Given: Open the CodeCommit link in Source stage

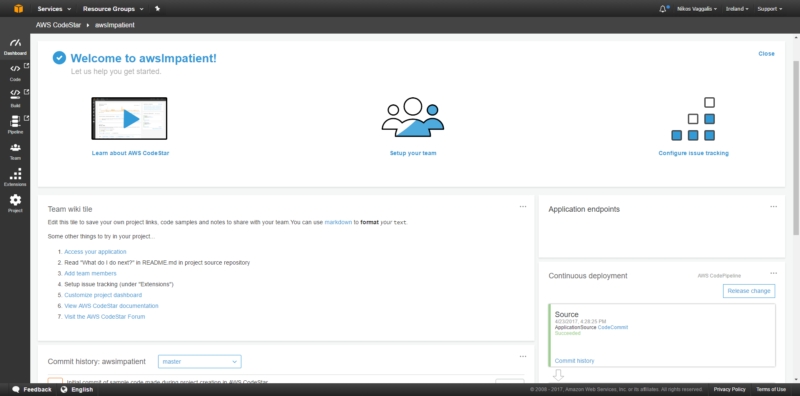Looking at the screenshot, I should pos(613,327).
